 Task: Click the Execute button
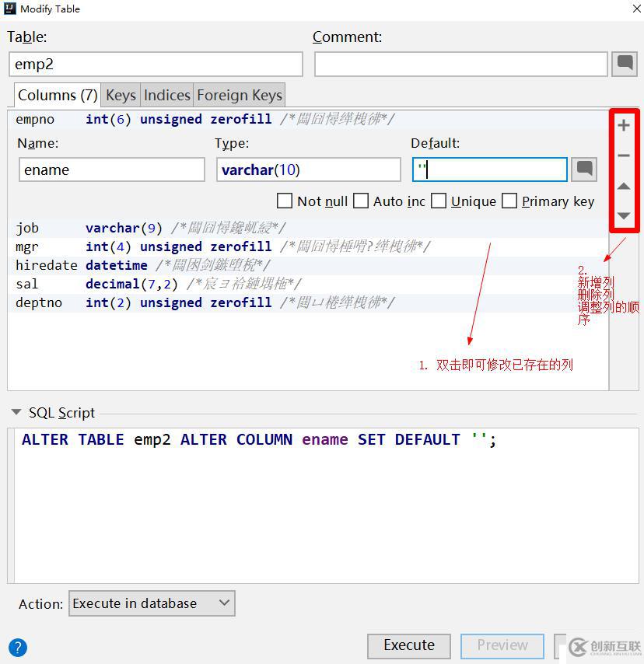coord(409,646)
